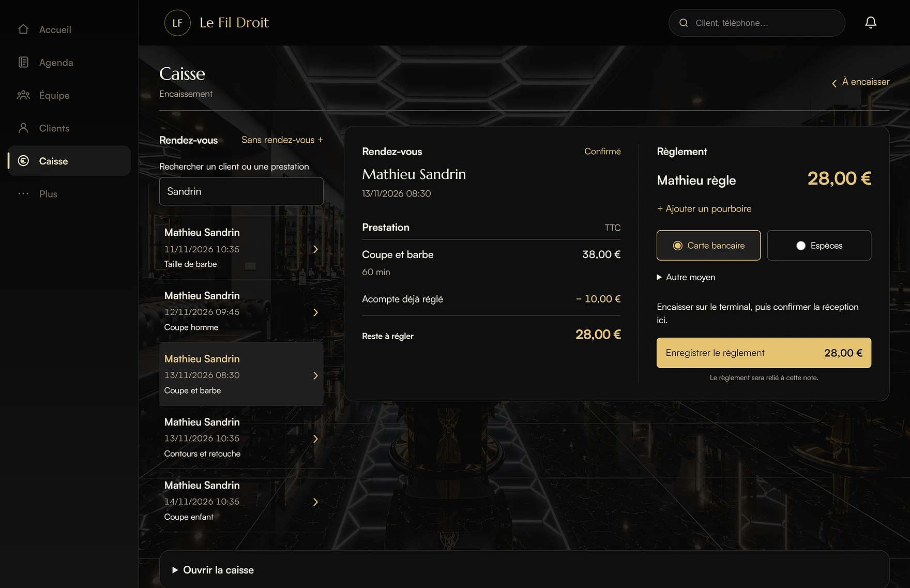Open chevron for 13/11/2026 10:35 appointment
910x588 pixels.
(315, 439)
